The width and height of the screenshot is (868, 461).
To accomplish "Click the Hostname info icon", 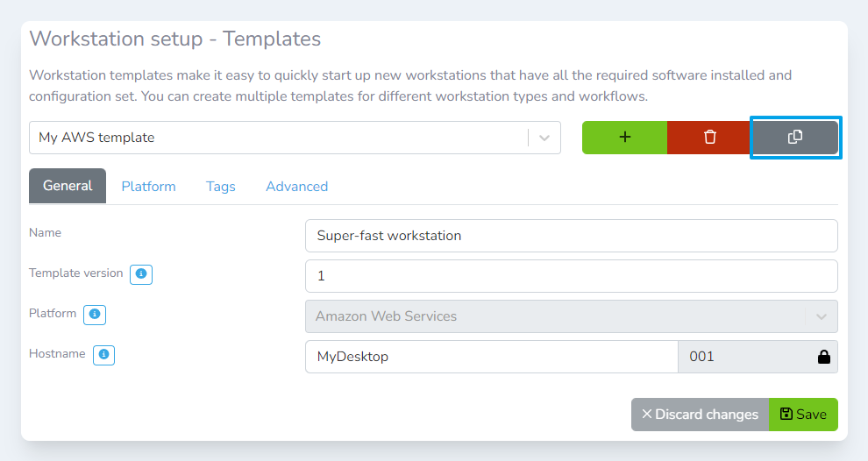I will [x=104, y=355].
